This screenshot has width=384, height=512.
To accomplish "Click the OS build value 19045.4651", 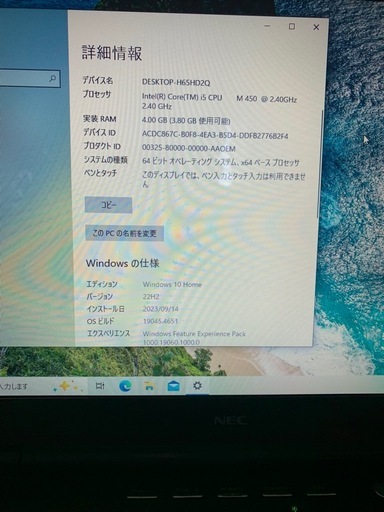I will pyautogui.click(x=160, y=321).
